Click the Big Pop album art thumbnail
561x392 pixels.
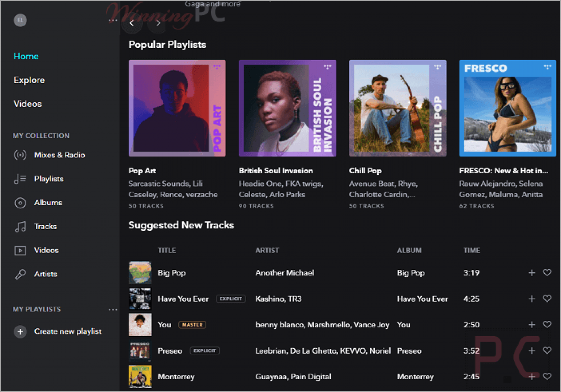coord(140,273)
